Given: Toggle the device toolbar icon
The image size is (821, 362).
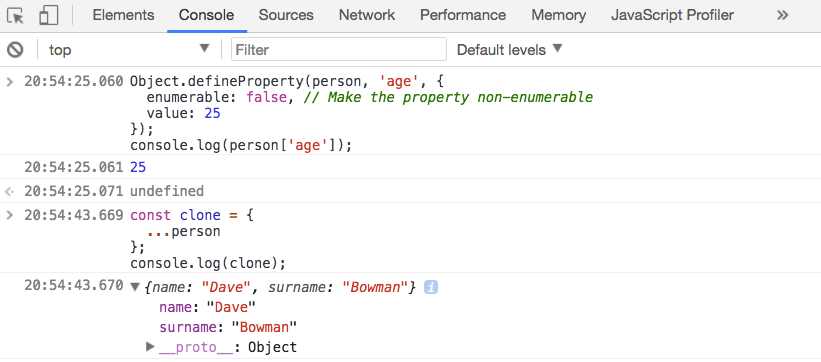Looking at the screenshot, I should tap(49, 16).
